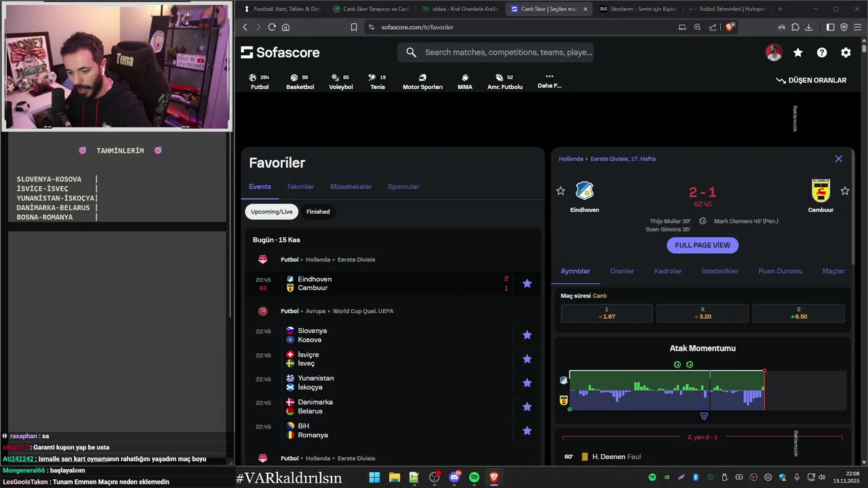Open user profile avatar
Screen dimensions: 868x488
(x=774, y=52)
